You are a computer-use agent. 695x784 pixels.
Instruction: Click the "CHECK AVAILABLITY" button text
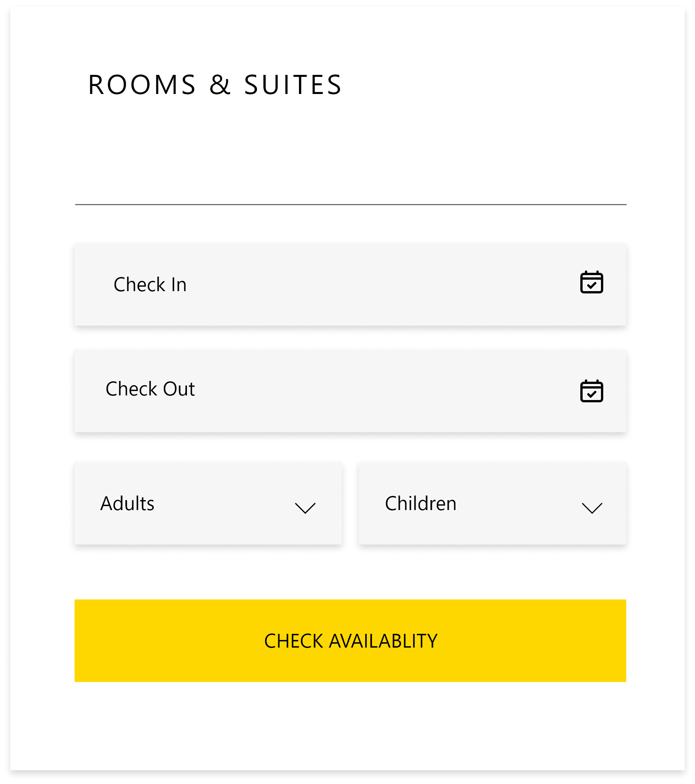(351, 641)
